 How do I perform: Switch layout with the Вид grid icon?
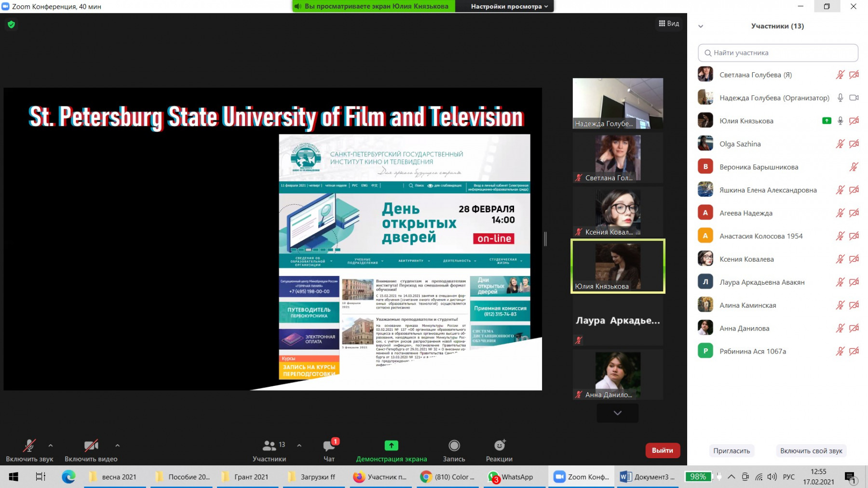pos(668,24)
